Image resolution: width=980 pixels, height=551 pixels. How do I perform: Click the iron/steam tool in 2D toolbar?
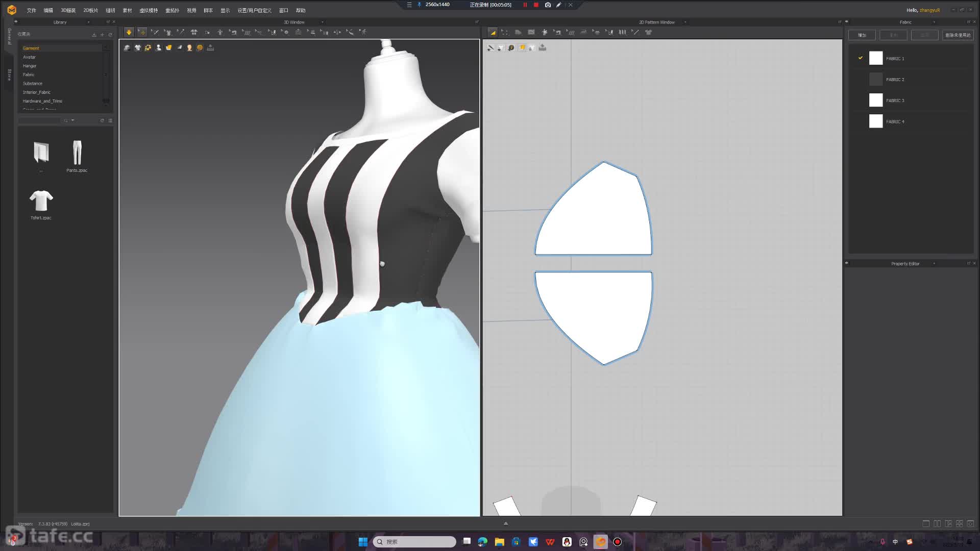coord(583,32)
